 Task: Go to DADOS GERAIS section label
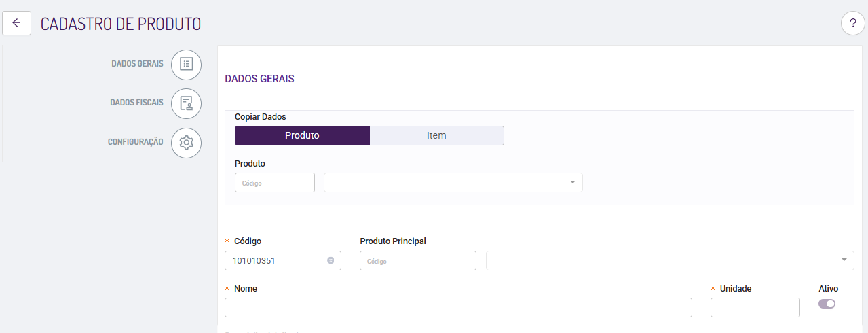137,64
